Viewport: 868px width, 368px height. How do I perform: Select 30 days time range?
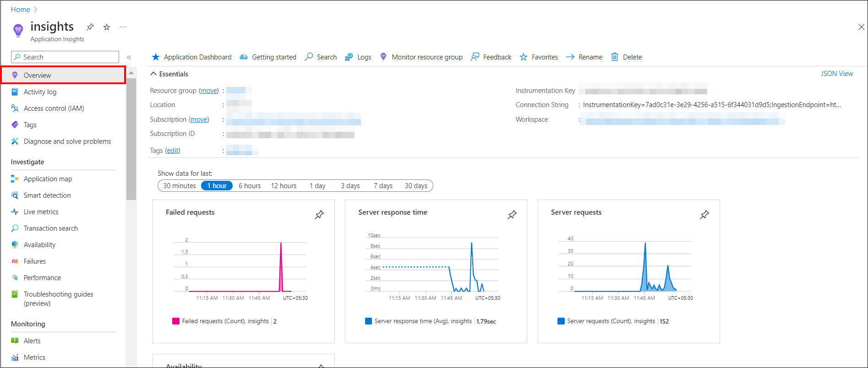point(416,186)
